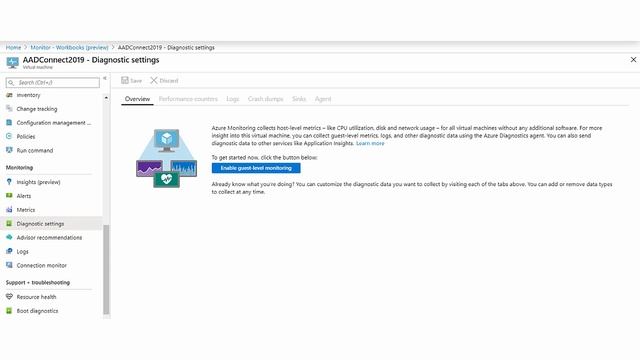640x360 pixels.
Task: Click the Logs icon
Action: 9,251
